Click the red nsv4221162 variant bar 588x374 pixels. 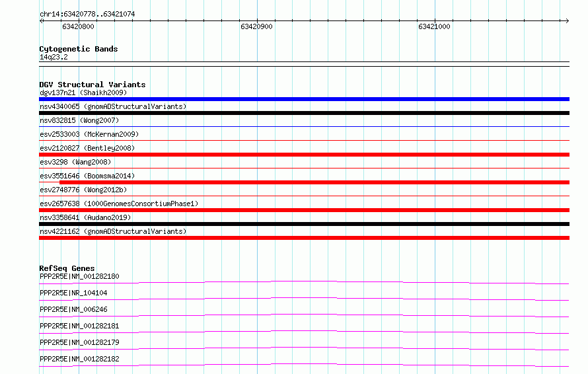click(x=304, y=238)
